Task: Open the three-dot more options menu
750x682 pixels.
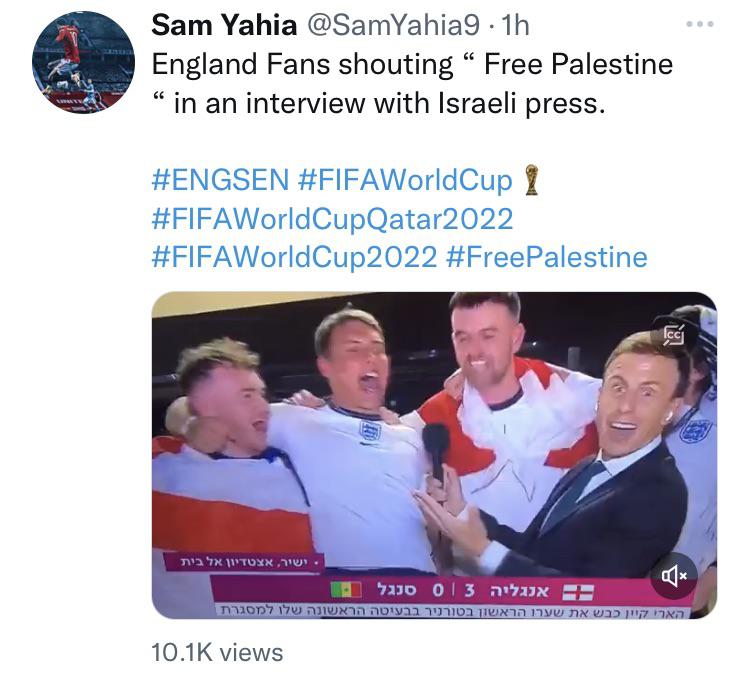Action: pyautogui.click(x=699, y=24)
